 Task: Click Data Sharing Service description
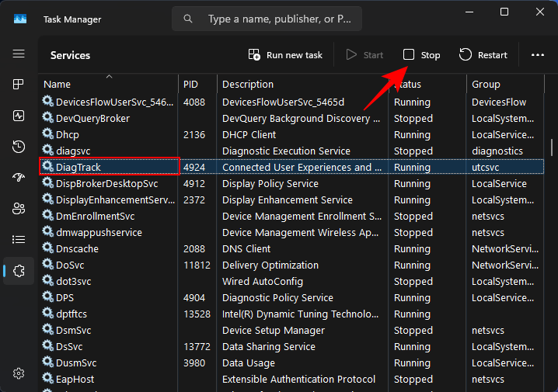point(269,347)
